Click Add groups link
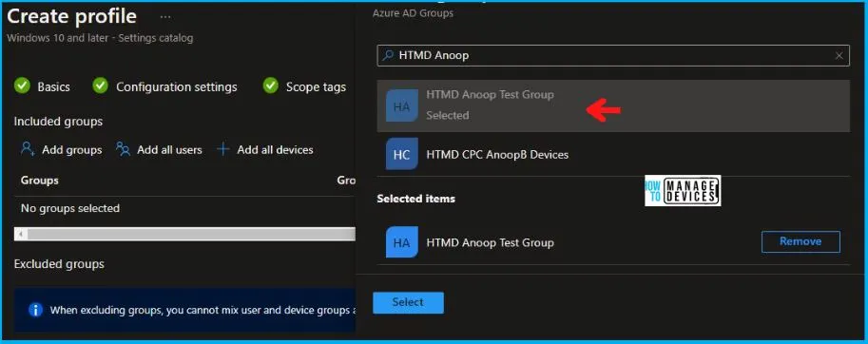This screenshot has width=868, height=344. (x=72, y=150)
